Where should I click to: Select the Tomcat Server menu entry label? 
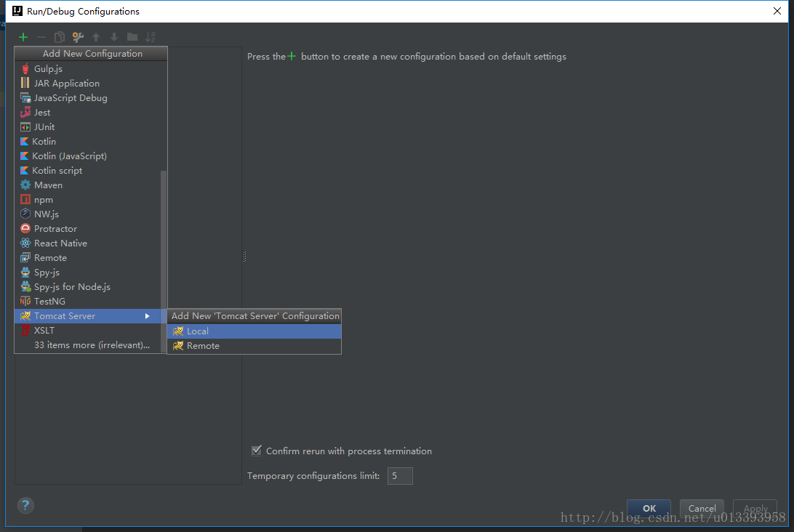65,316
